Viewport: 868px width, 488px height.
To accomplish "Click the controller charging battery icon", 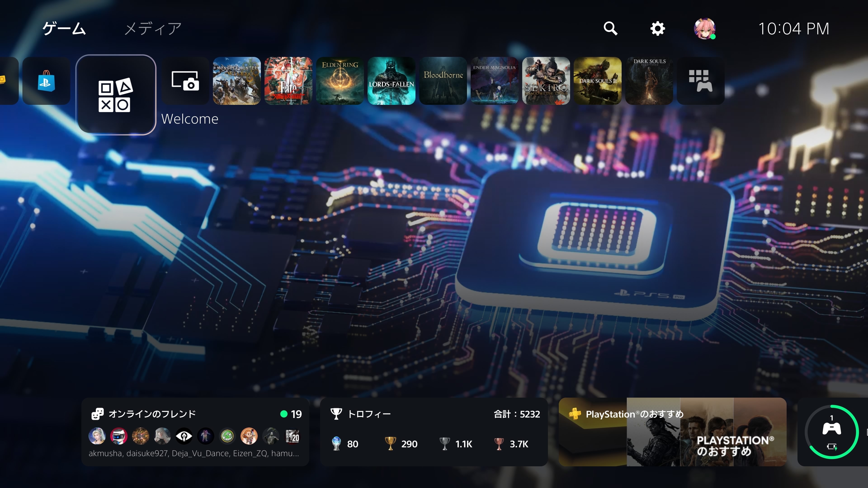I will tap(832, 447).
